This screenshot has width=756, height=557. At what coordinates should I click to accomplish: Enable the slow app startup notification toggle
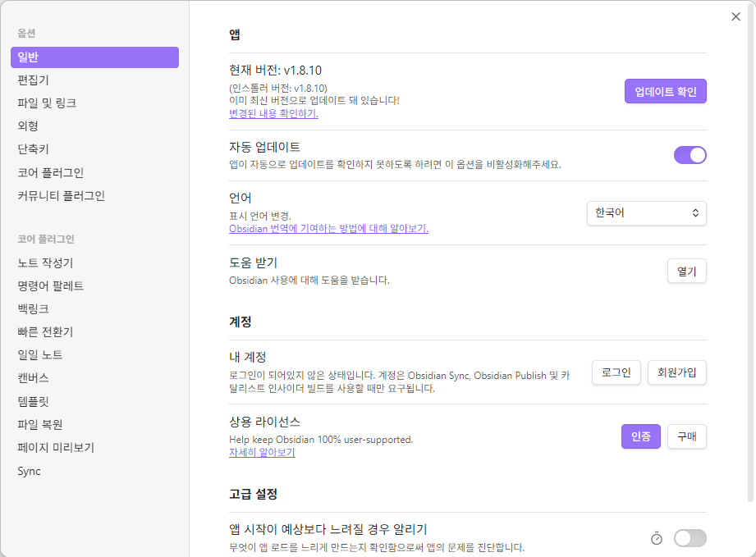point(690,538)
